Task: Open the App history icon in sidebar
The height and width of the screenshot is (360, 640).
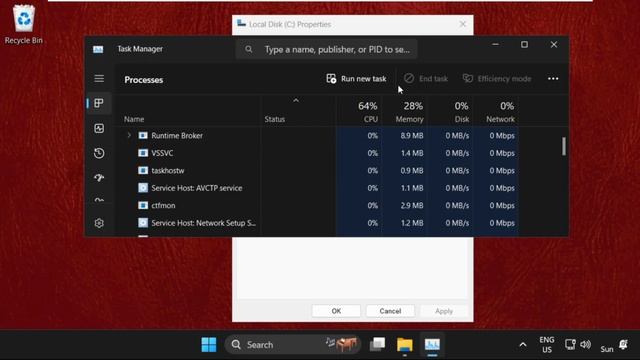Action: click(x=99, y=153)
